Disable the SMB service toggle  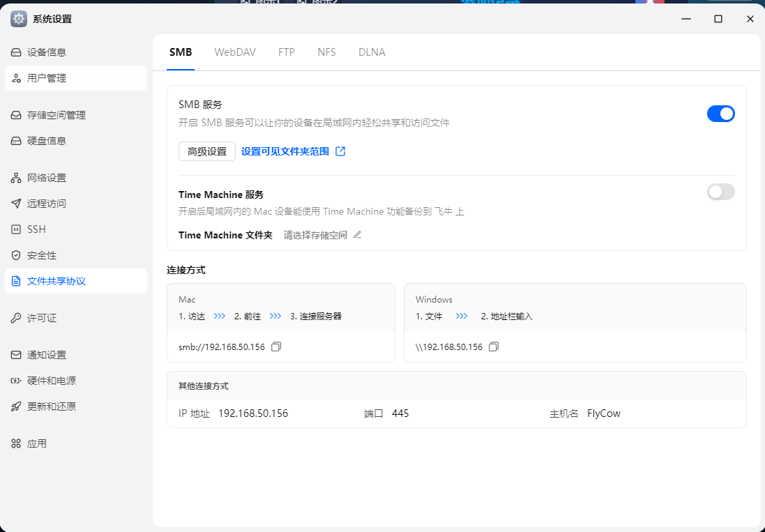(720, 114)
